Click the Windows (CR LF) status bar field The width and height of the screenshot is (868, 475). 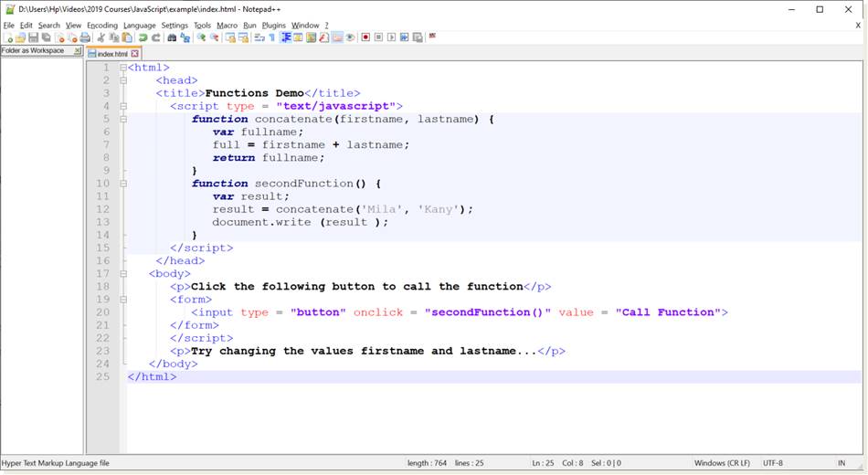tap(723, 463)
